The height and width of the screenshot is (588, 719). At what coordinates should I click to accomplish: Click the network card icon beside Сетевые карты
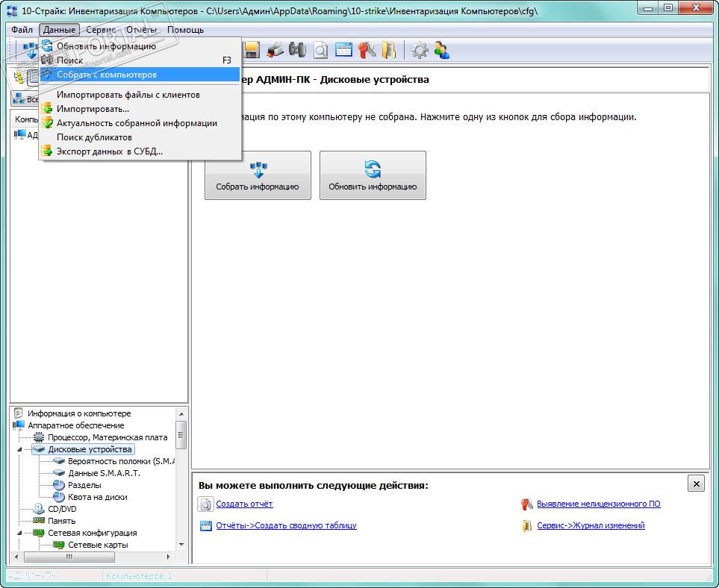59,545
